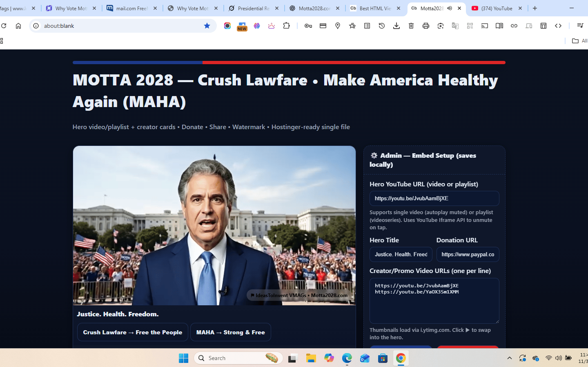The image size is (588, 367).
Task: Open the Extensions puzzle-piece menu
Action: (x=287, y=26)
